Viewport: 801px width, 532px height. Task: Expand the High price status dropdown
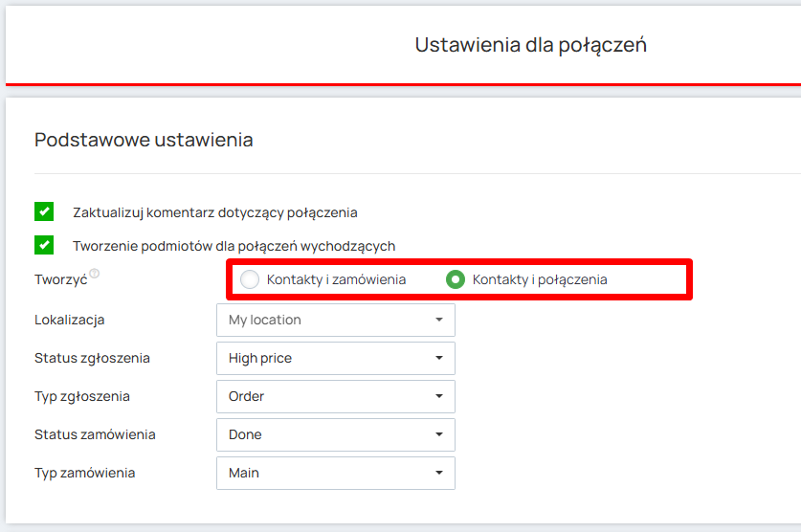pyautogui.click(x=336, y=358)
